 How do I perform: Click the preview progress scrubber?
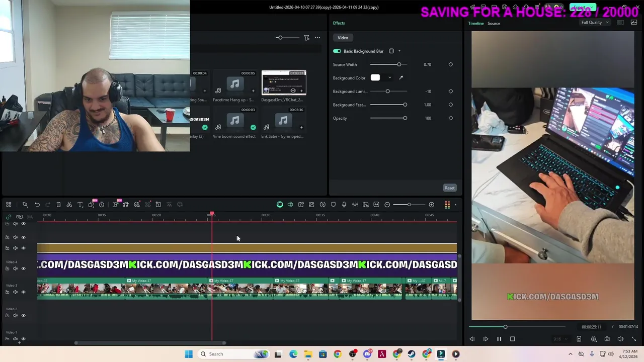pos(506,327)
